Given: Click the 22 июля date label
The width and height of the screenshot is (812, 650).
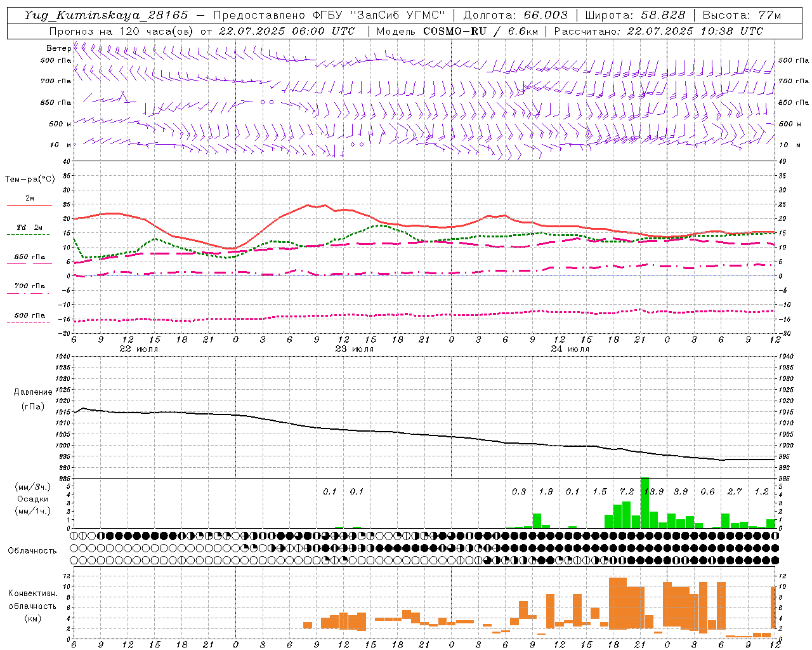Looking at the screenshot, I should click(x=138, y=349).
